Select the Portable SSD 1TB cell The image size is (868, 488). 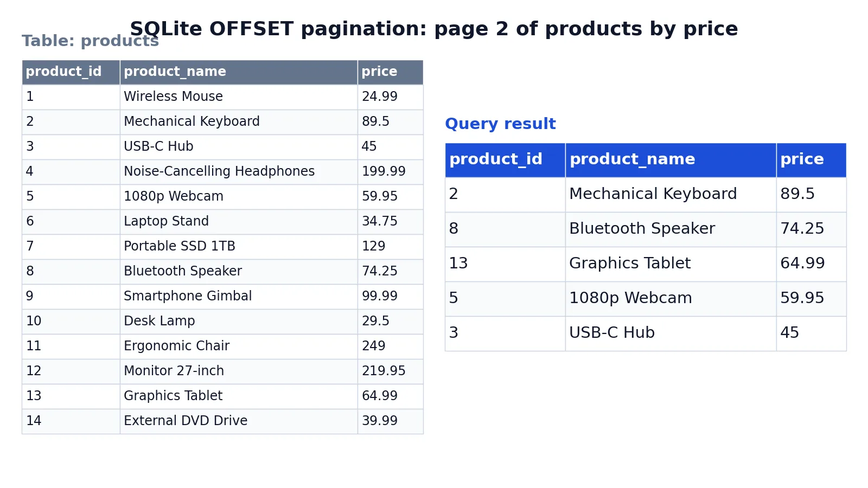pos(239,247)
